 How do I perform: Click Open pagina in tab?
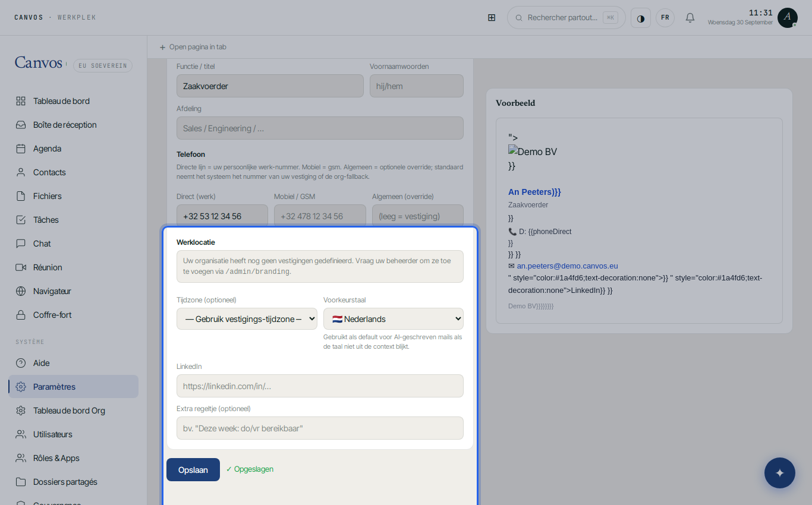pyautogui.click(x=193, y=47)
